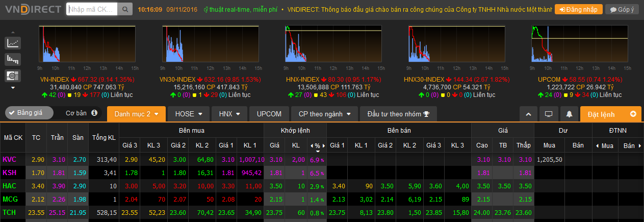Open the UPCOM chart thumbnail
Viewport: 644px width, 222px height.
tap(579, 45)
